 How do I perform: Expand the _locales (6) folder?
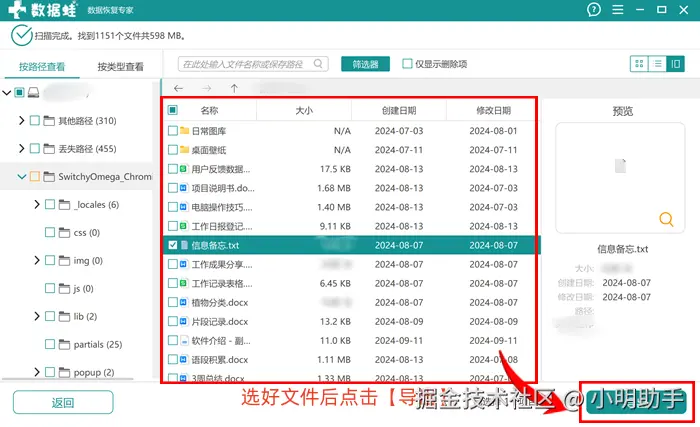[37, 205]
